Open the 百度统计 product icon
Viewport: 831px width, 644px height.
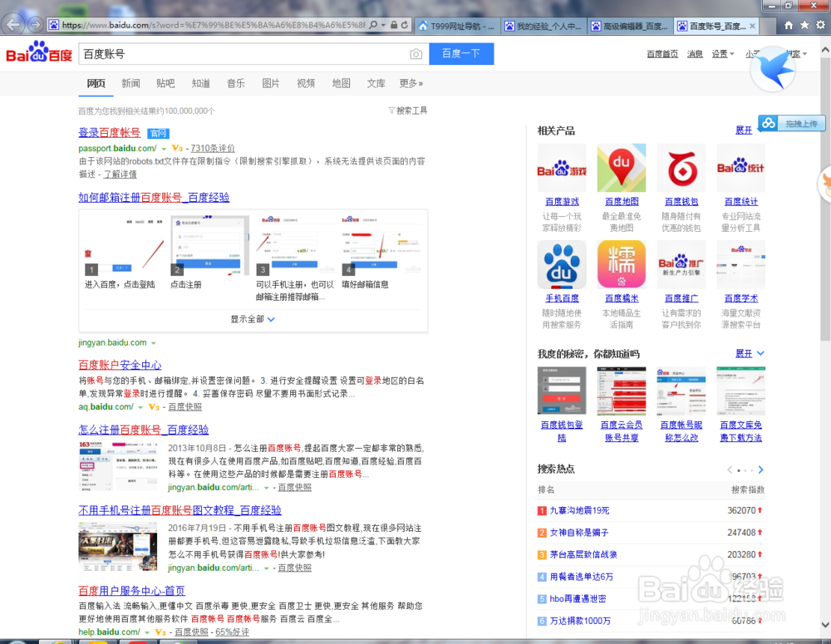[x=741, y=168]
